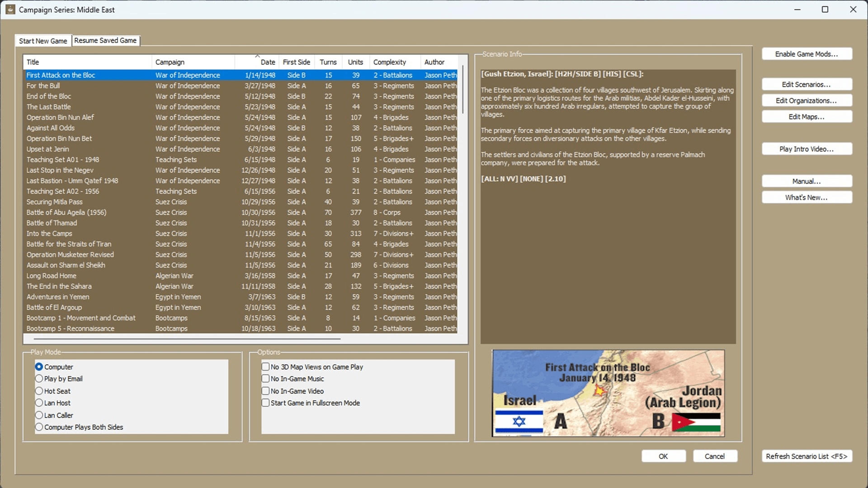868x488 pixels.
Task: Sort list by Campaign column header
Action: click(170, 62)
